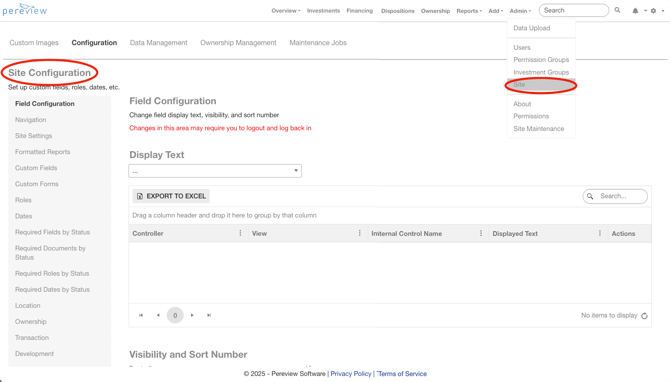670x382 pixels.
Task: Click Export to Excel button
Action: [x=171, y=196]
